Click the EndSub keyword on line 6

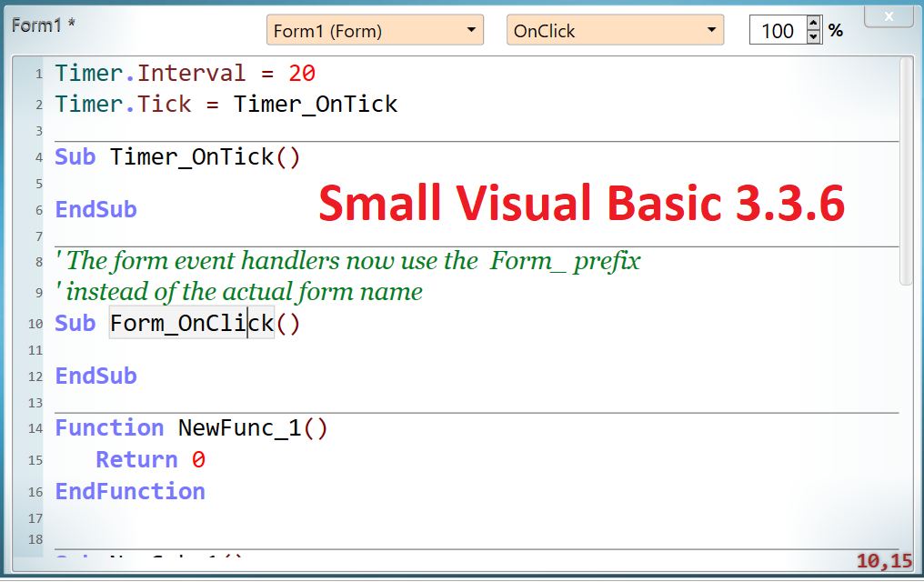[96, 210]
